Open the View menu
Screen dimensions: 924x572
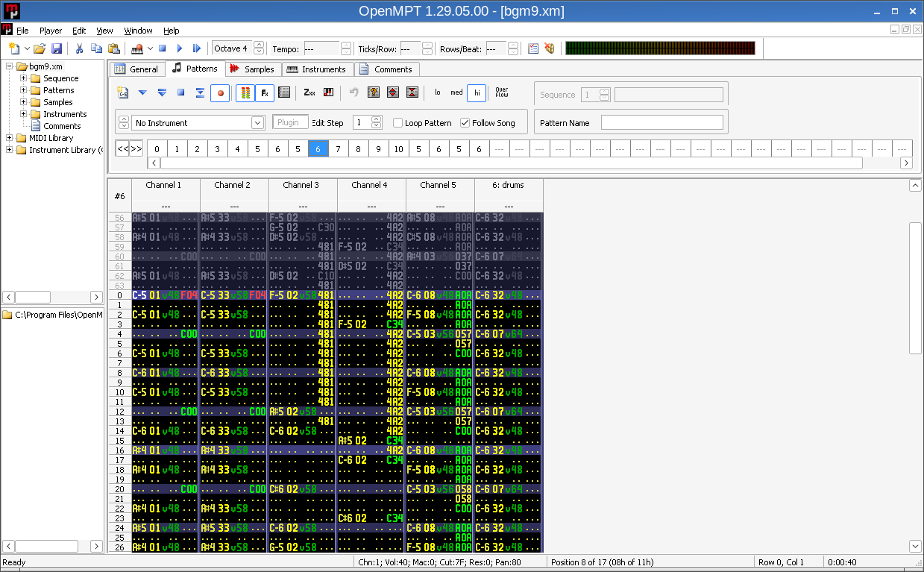[x=104, y=31]
